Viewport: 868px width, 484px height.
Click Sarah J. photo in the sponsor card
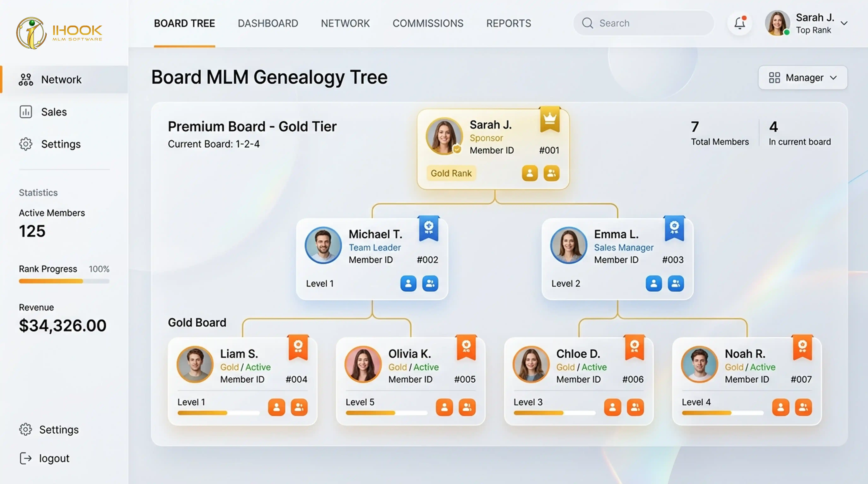[x=444, y=136]
